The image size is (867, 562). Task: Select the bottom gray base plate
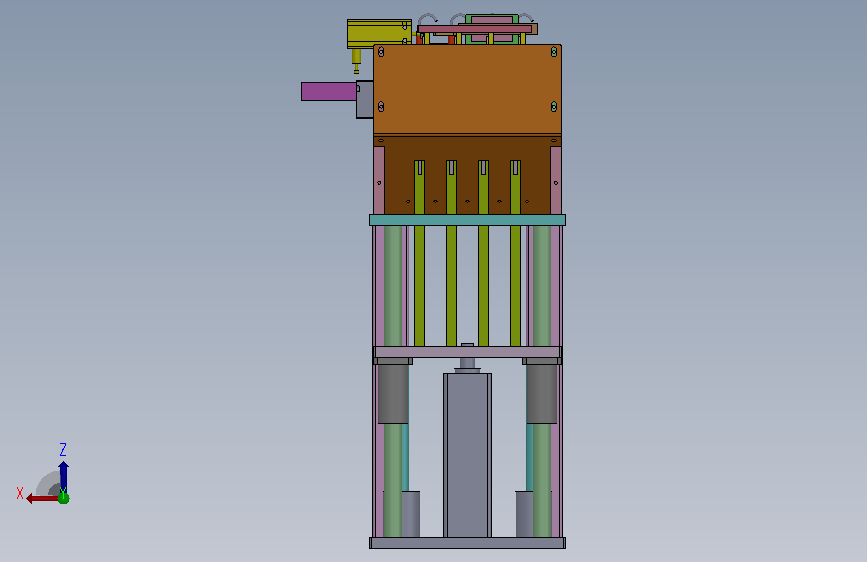pyautogui.click(x=467, y=543)
